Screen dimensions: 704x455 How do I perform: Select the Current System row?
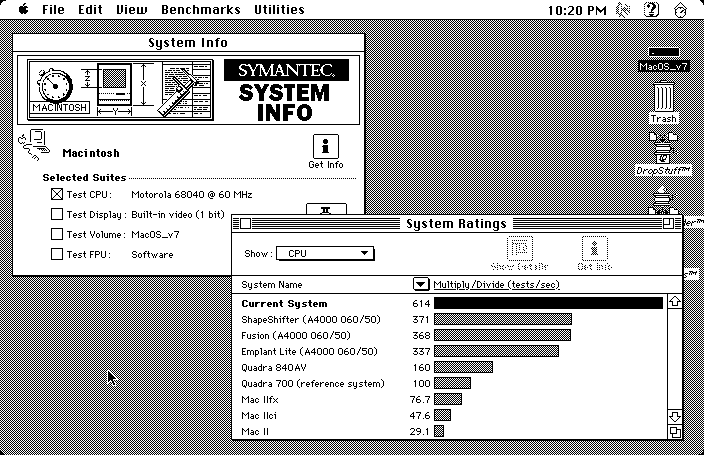[449, 303]
